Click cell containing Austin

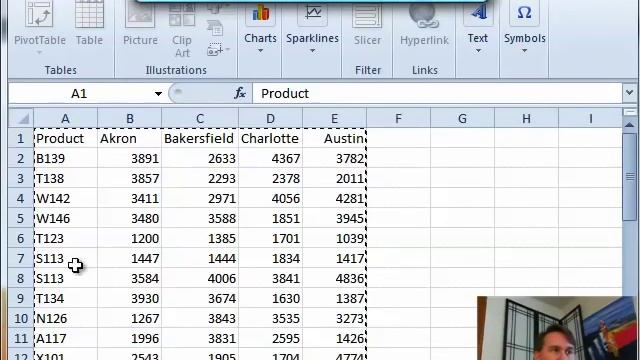(334, 138)
